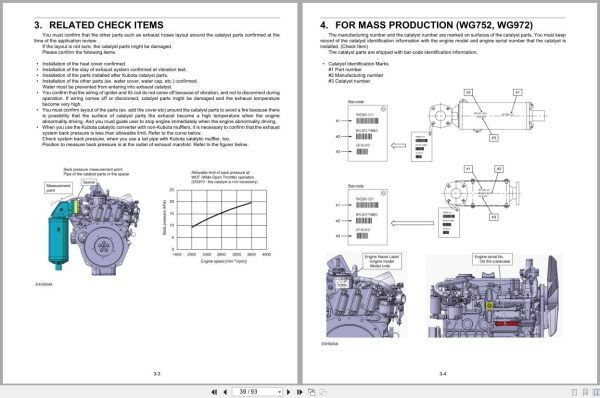Click the engine with catalyst illustration
The width and height of the screenshot is (600, 398).
click(x=94, y=228)
